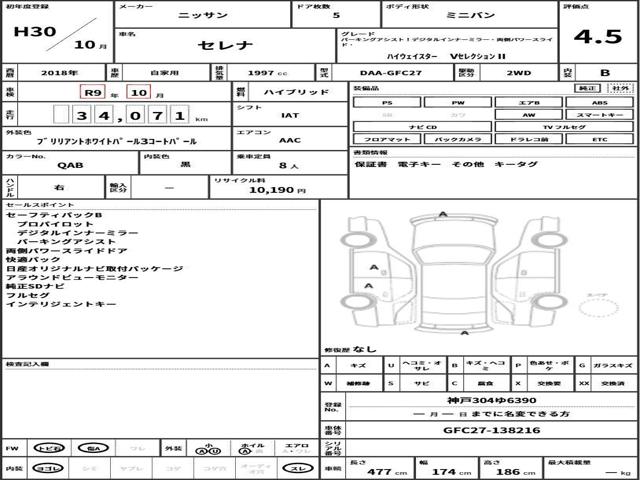
Task: Select the PS equipment box
Action: click(x=387, y=102)
